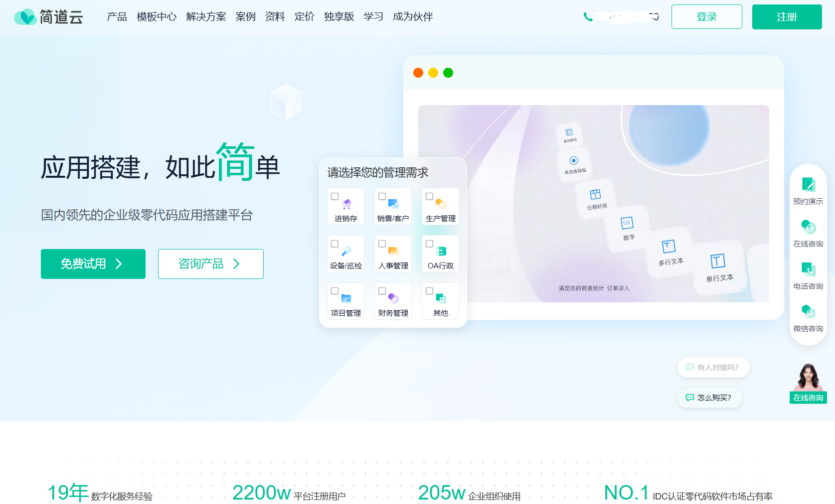This screenshot has height=504, width=835.
Task: Click the 数字 field icon in demo
Action: coord(627,223)
